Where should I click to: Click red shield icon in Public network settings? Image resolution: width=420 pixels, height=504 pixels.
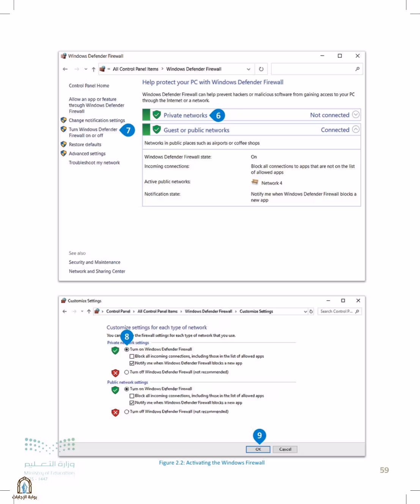tap(115, 413)
